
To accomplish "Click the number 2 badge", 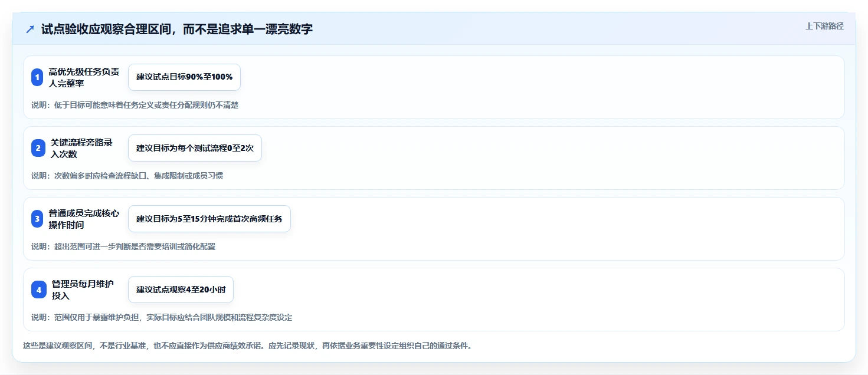I will [x=38, y=148].
